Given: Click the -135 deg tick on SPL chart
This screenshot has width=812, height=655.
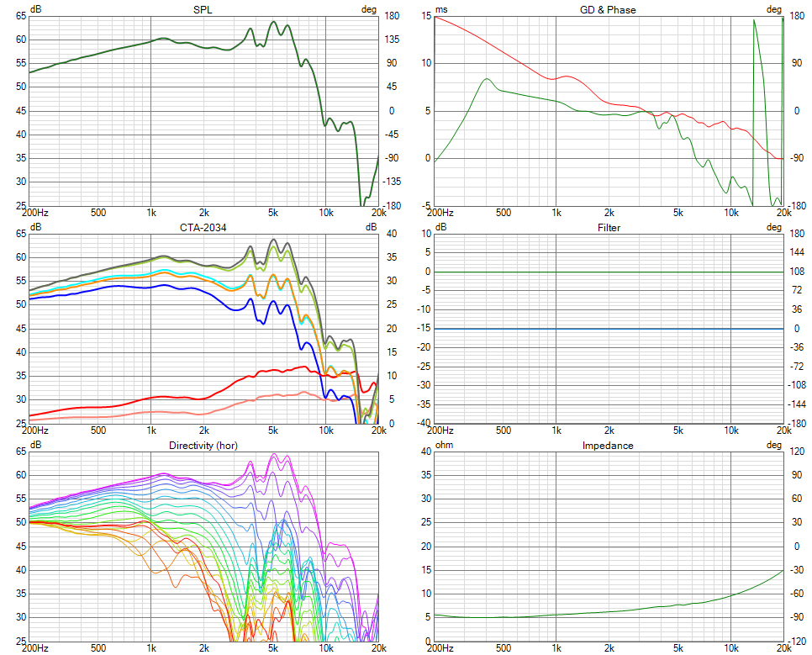Looking at the screenshot, I should [392, 182].
